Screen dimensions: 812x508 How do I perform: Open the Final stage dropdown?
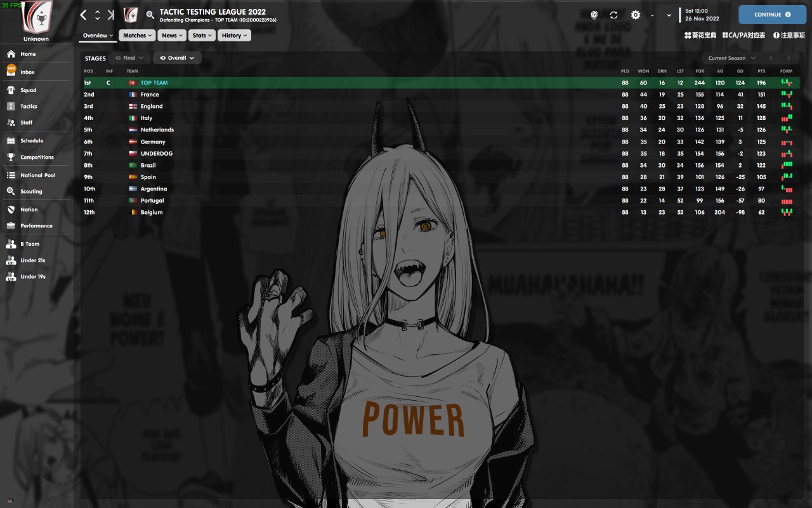(x=129, y=58)
